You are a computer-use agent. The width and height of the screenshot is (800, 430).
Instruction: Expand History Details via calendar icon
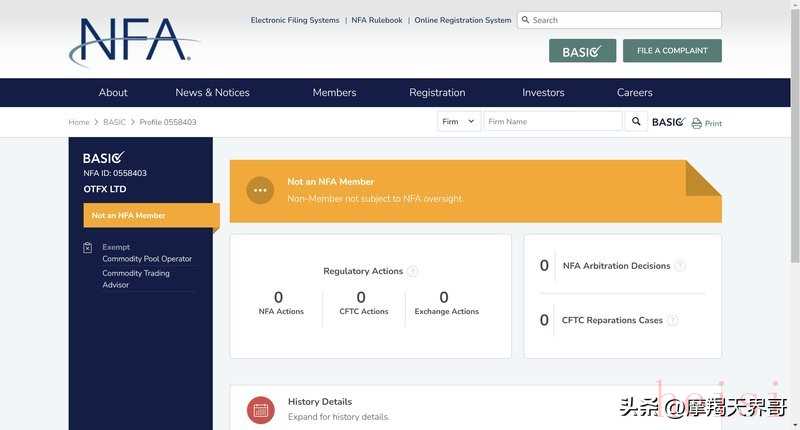[261, 409]
